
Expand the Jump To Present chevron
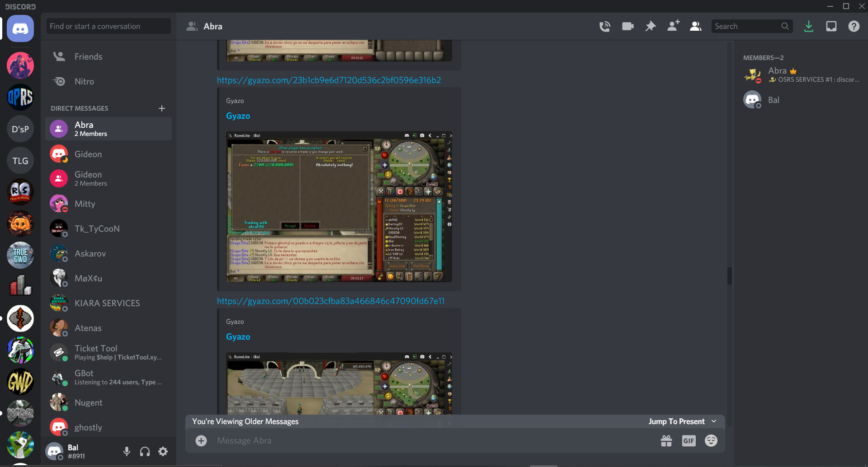pos(714,421)
